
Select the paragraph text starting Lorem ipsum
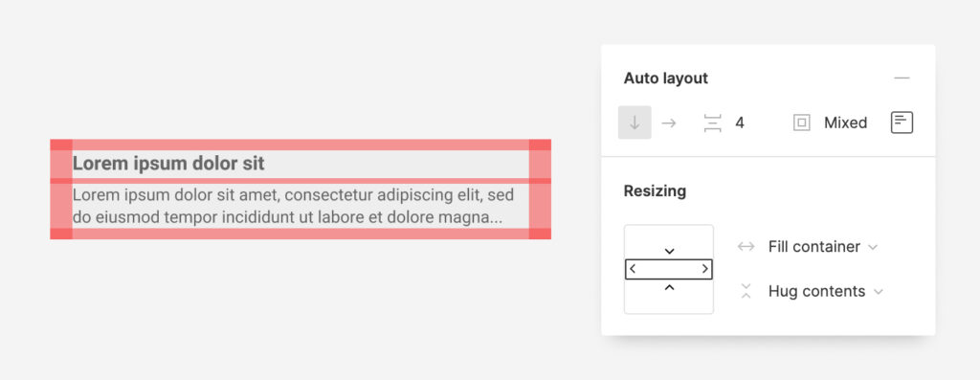tap(294, 206)
